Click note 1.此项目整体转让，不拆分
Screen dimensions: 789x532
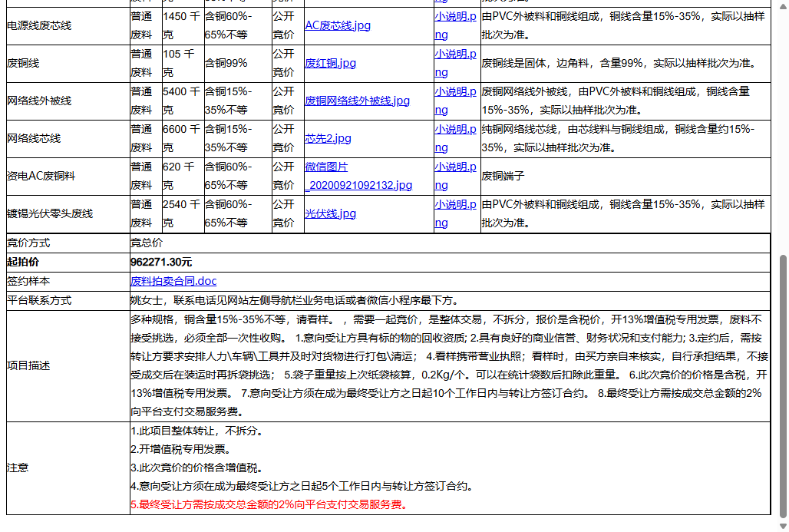196,431
